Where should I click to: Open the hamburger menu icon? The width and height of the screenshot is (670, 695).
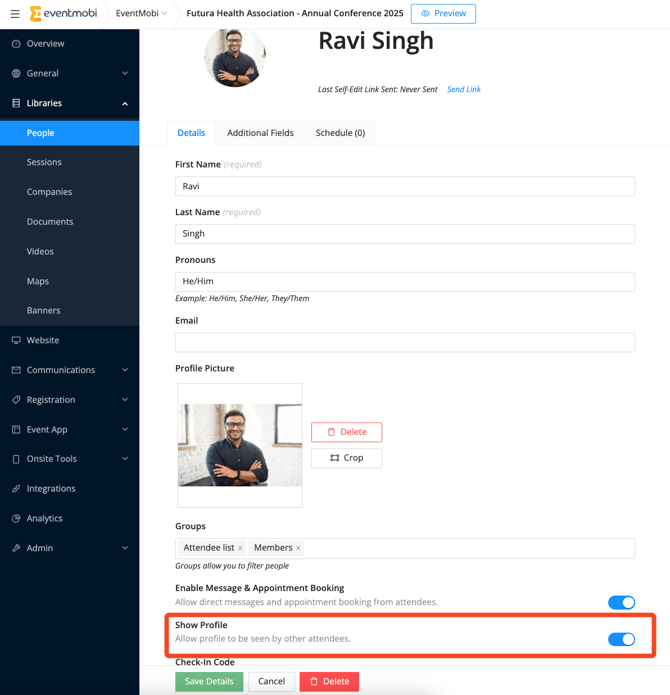tap(15, 14)
